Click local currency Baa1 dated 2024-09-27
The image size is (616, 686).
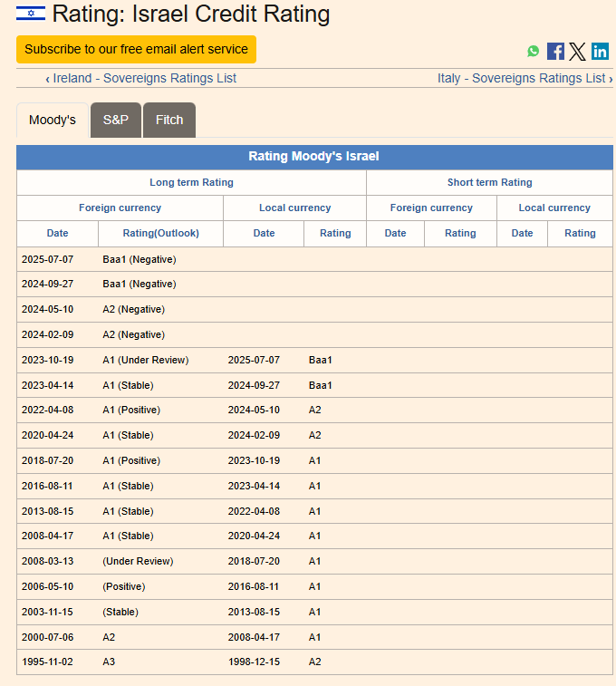(321, 385)
